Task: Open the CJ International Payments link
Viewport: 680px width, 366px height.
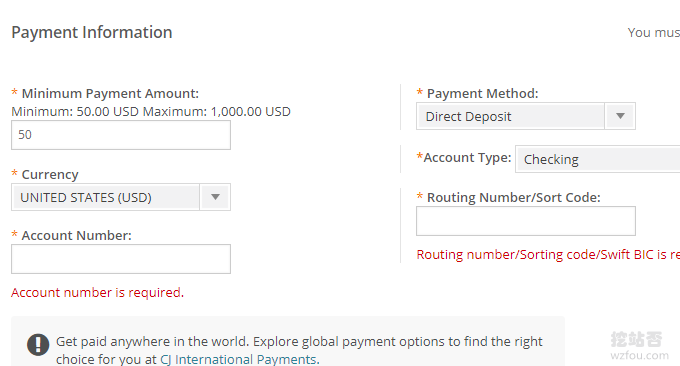Action: coord(239,359)
